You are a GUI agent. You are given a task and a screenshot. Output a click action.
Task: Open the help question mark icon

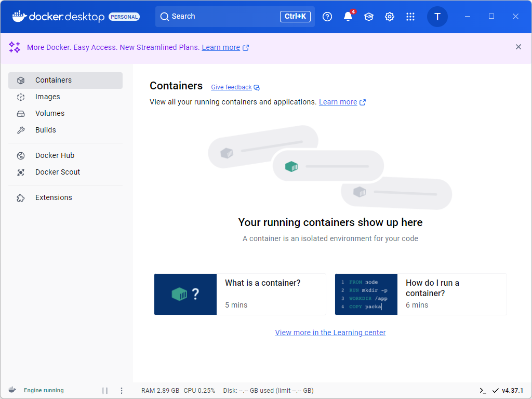click(327, 16)
